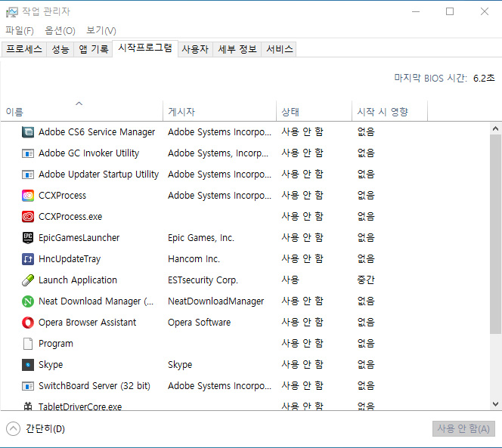The width and height of the screenshot is (502, 448).
Task: Click 사용 안 함 status of EpicGamesLauncher
Action: click(302, 238)
